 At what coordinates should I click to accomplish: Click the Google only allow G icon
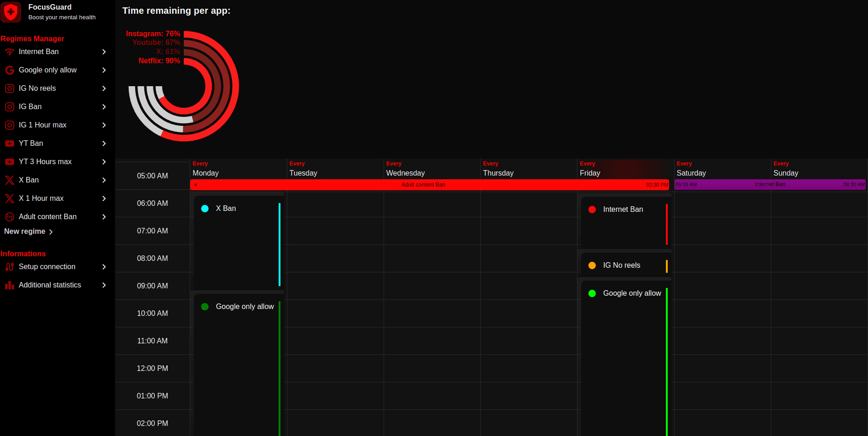[x=10, y=70]
